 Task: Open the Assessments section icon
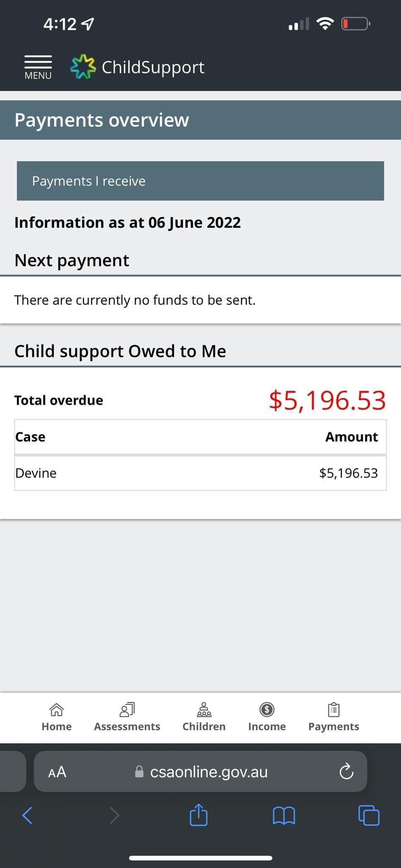127,709
